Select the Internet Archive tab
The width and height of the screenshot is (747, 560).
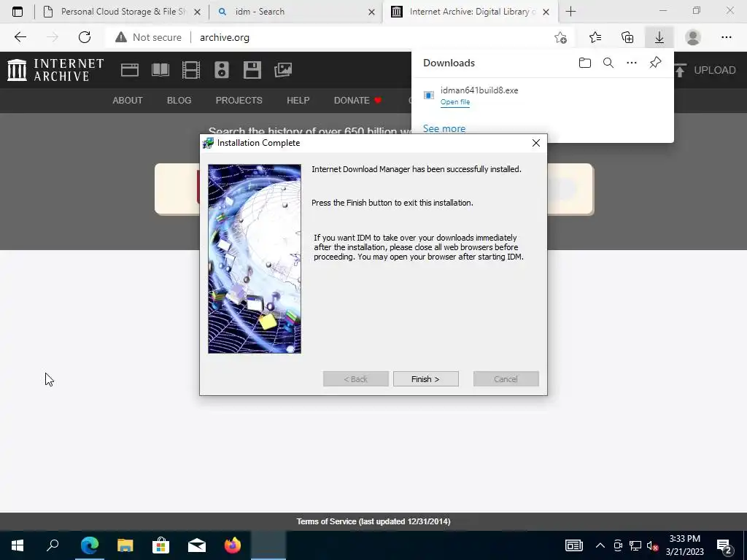(x=469, y=12)
